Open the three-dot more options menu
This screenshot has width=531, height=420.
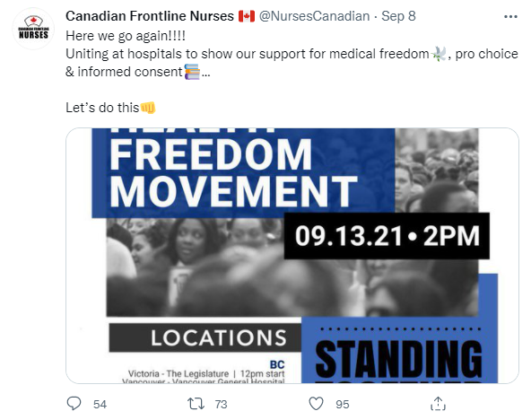coord(510,16)
